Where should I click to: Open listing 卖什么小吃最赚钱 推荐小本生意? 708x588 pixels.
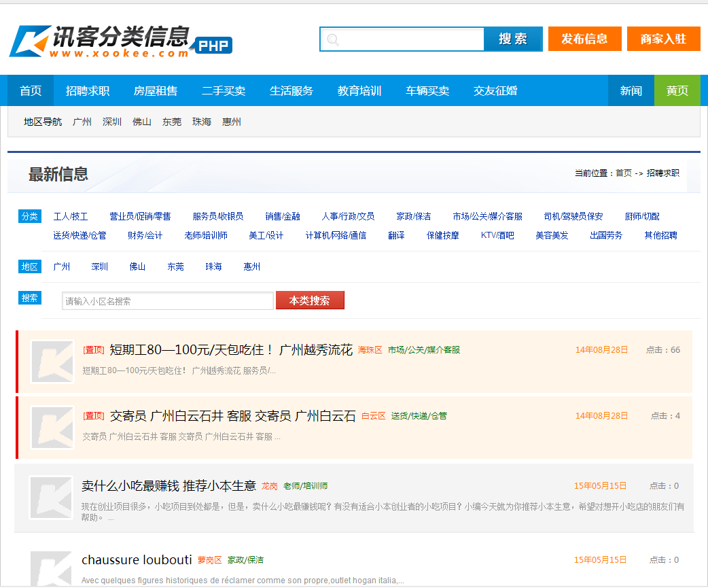pos(169,486)
